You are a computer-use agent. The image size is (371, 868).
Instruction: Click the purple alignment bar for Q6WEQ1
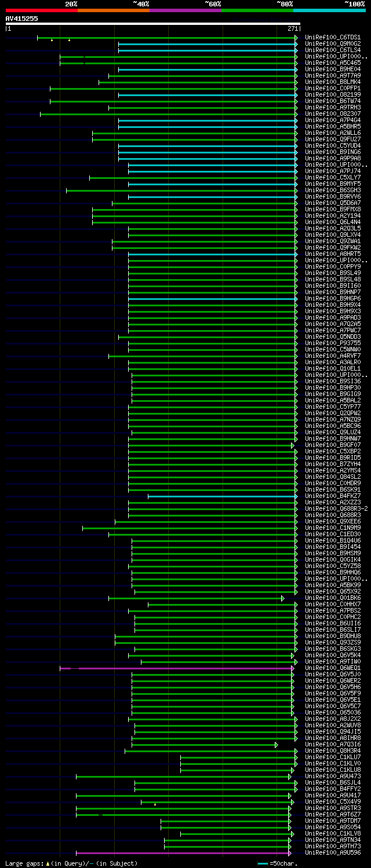(177, 668)
